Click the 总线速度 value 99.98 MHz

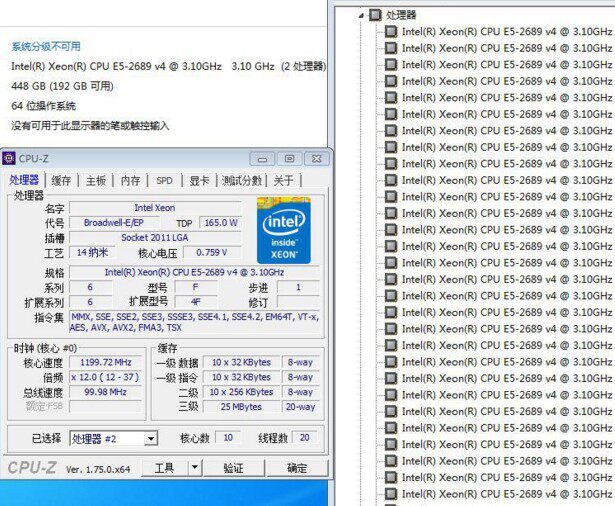pyautogui.click(x=106, y=392)
